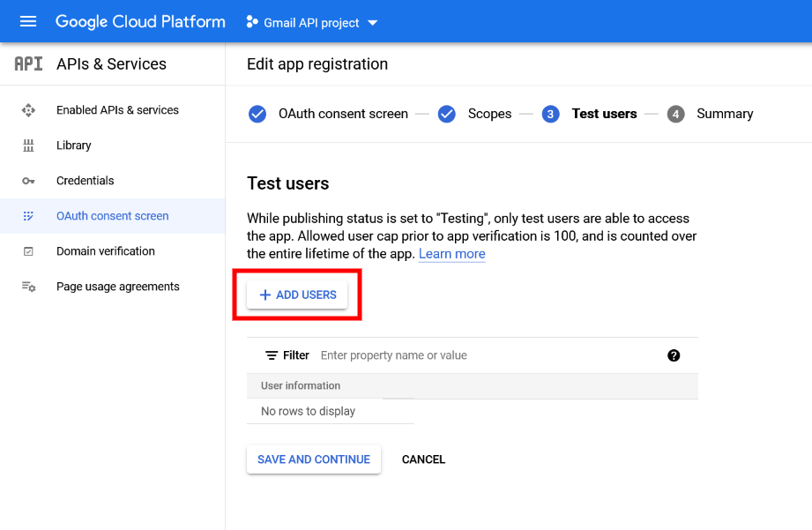Click the Filter icon in table
The width and height of the screenshot is (812, 530).
point(272,355)
